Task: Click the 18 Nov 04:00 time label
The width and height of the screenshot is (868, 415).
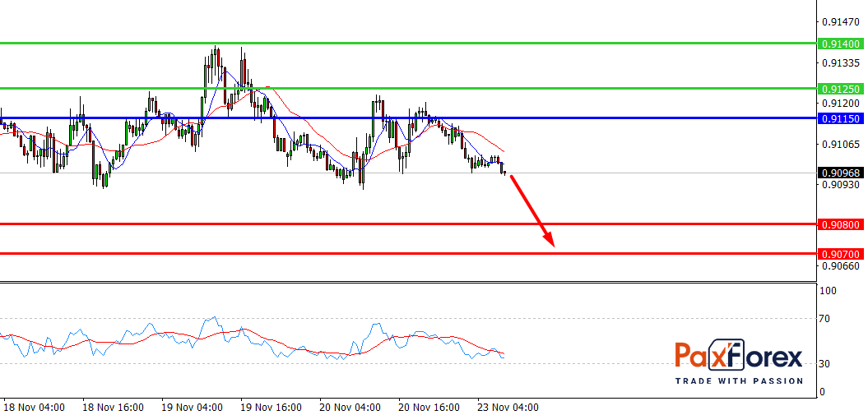Action: pyautogui.click(x=35, y=408)
